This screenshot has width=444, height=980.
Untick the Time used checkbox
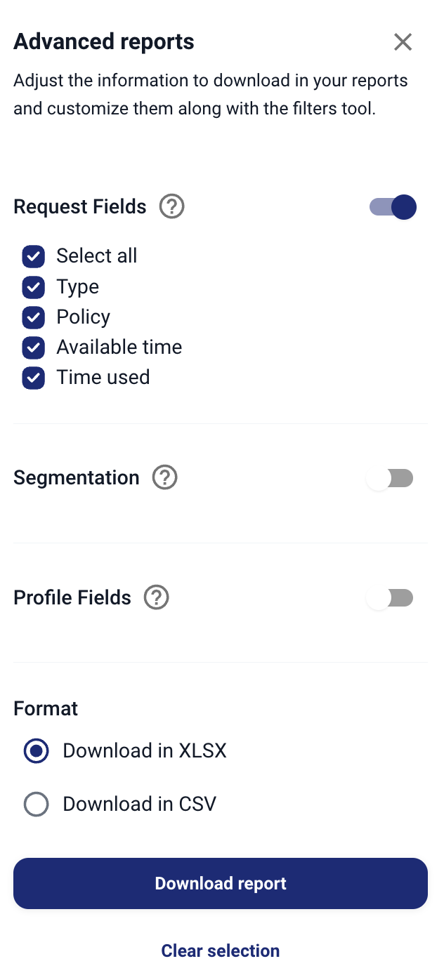(x=34, y=378)
